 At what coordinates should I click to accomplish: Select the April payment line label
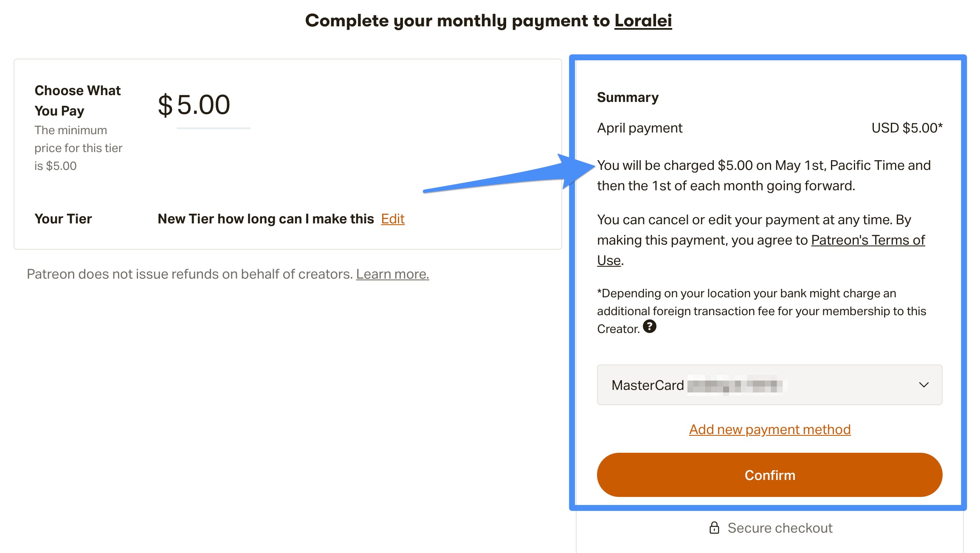(x=639, y=128)
